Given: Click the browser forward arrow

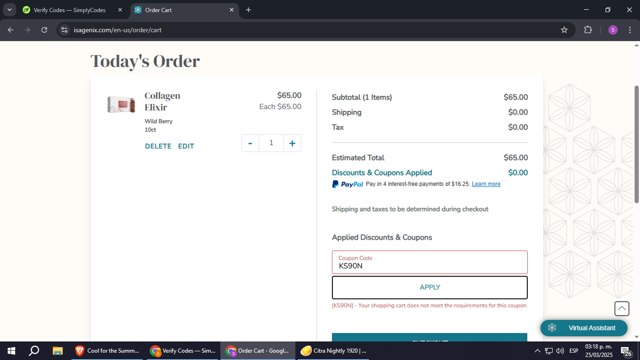Looking at the screenshot, I should coord(27,30).
